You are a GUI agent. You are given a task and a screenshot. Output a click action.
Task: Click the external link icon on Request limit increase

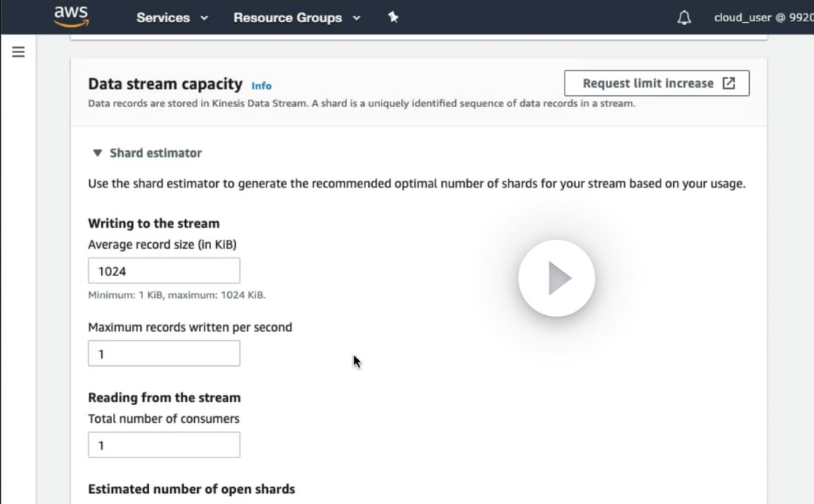point(728,83)
